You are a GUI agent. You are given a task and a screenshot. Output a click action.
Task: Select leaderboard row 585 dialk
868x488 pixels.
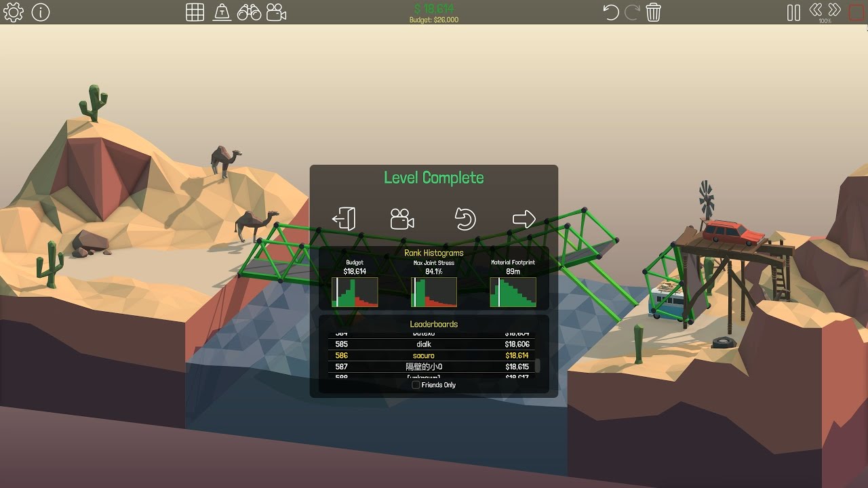click(x=432, y=344)
